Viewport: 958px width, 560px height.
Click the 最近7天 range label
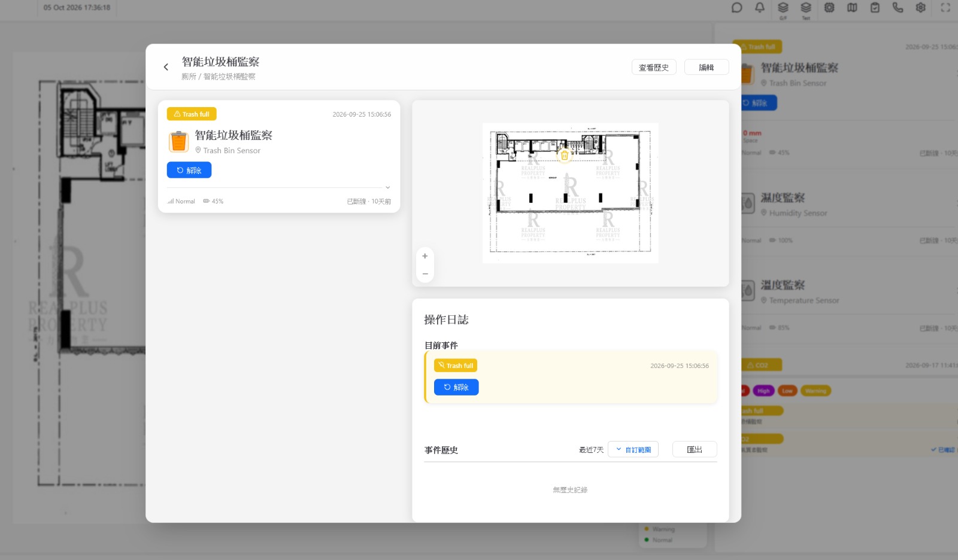[591, 450]
